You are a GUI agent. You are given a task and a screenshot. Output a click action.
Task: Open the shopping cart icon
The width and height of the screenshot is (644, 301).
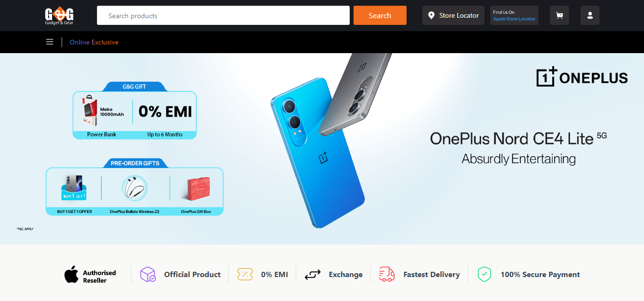click(559, 15)
